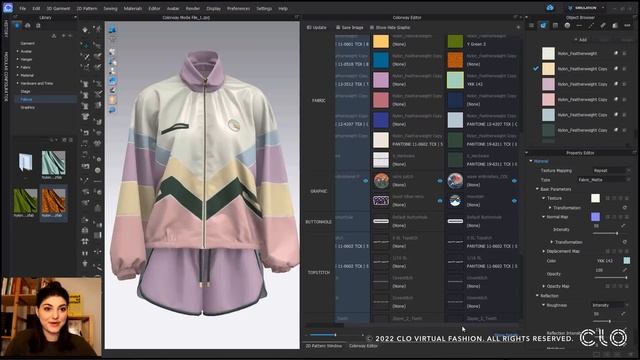Open the HISTORY vertical side tab
This screenshot has width=640, height=360.
(6, 29)
